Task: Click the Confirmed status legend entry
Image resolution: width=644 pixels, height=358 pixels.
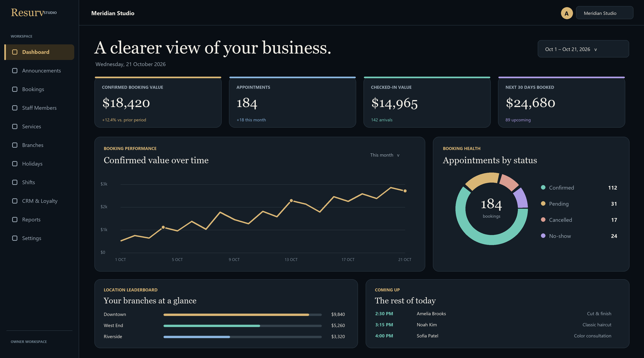Action: [579, 188]
